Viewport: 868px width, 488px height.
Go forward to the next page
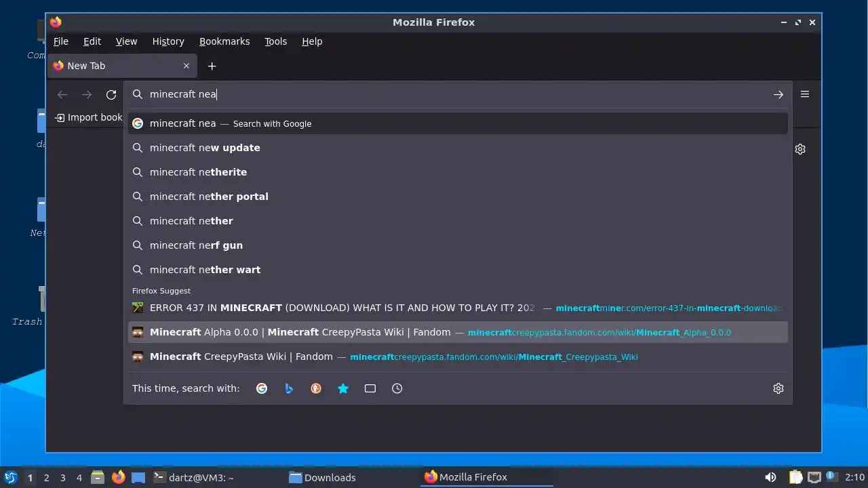87,95
